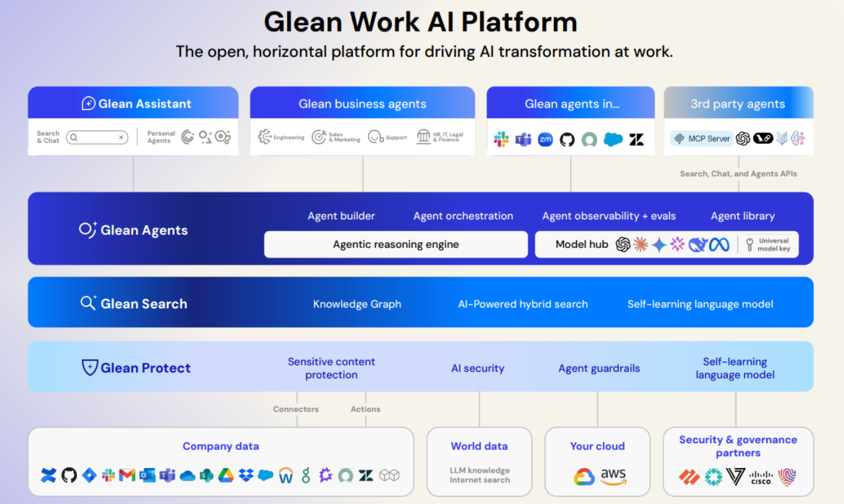Clear the search field with the X
This screenshot has height=504, width=844.
(122, 137)
